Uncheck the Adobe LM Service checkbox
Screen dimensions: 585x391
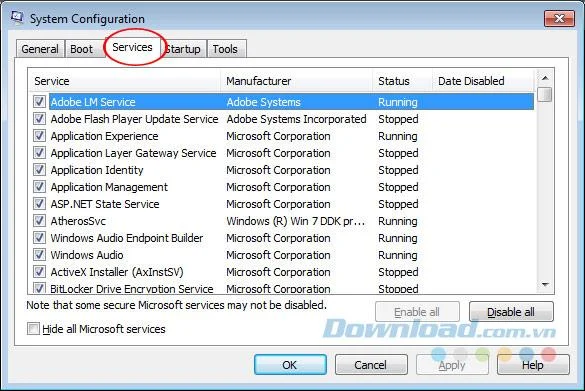[39, 101]
